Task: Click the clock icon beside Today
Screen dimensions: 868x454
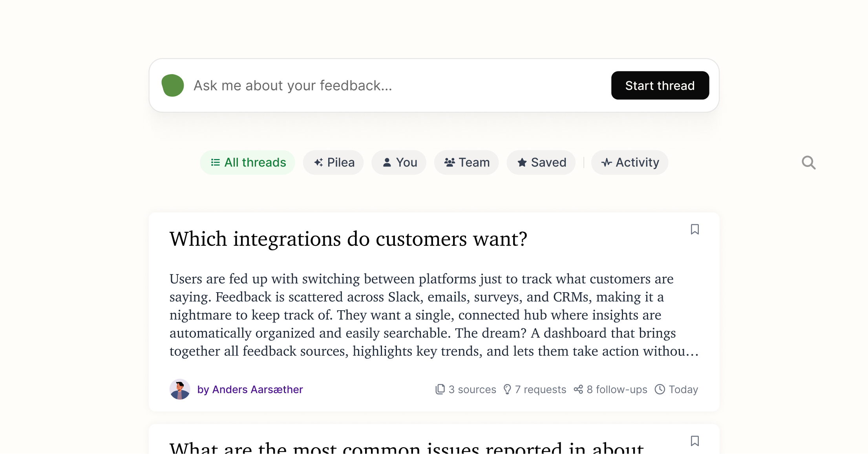Action: coord(660,389)
